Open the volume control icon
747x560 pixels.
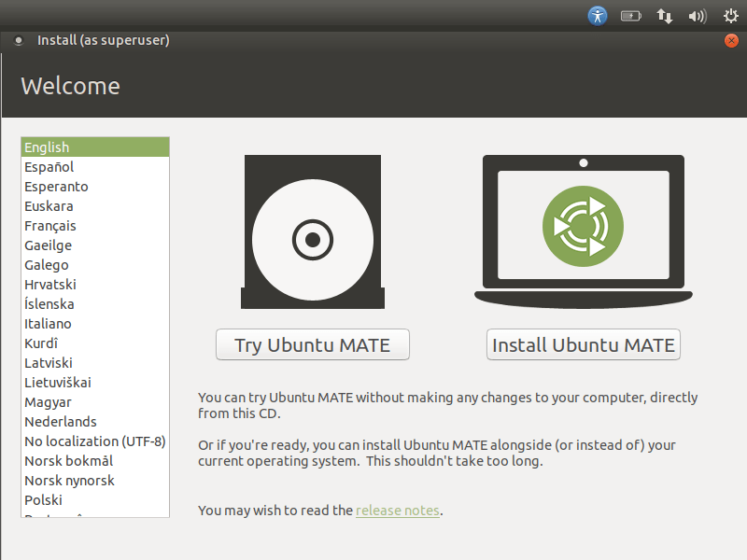click(x=697, y=15)
